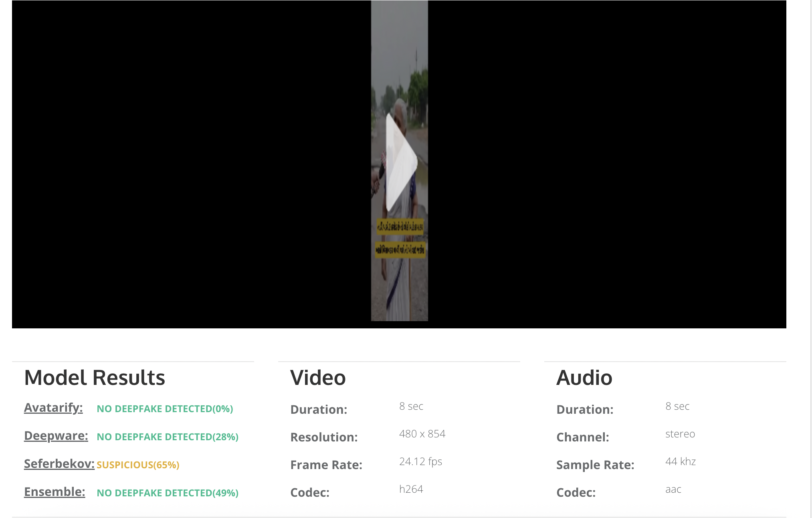The image size is (812, 518).
Task: Click the Suspicious (65%) result text
Action: pos(138,465)
